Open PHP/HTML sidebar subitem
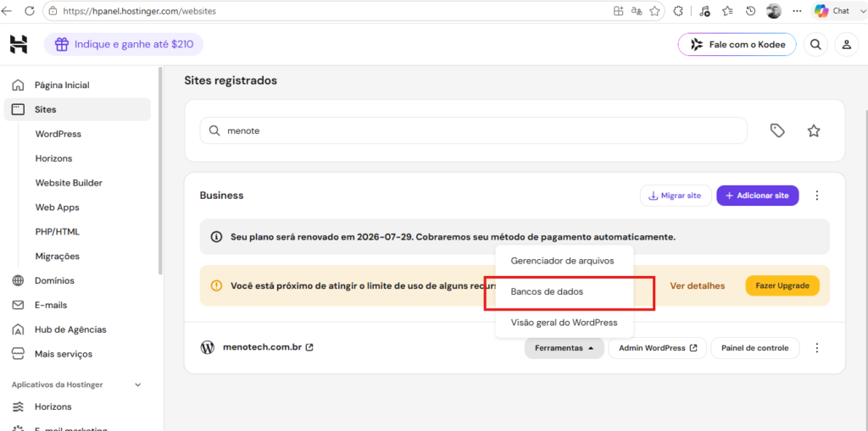This screenshot has width=868, height=431. click(58, 232)
